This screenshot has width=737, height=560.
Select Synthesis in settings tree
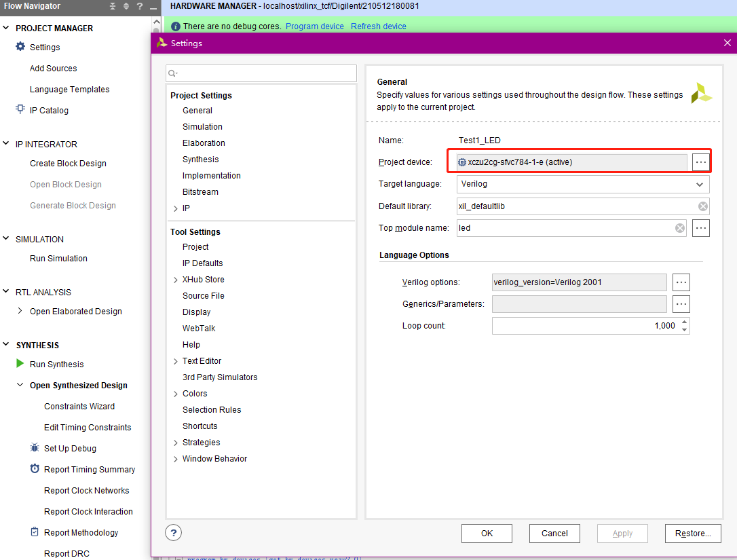tap(201, 160)
